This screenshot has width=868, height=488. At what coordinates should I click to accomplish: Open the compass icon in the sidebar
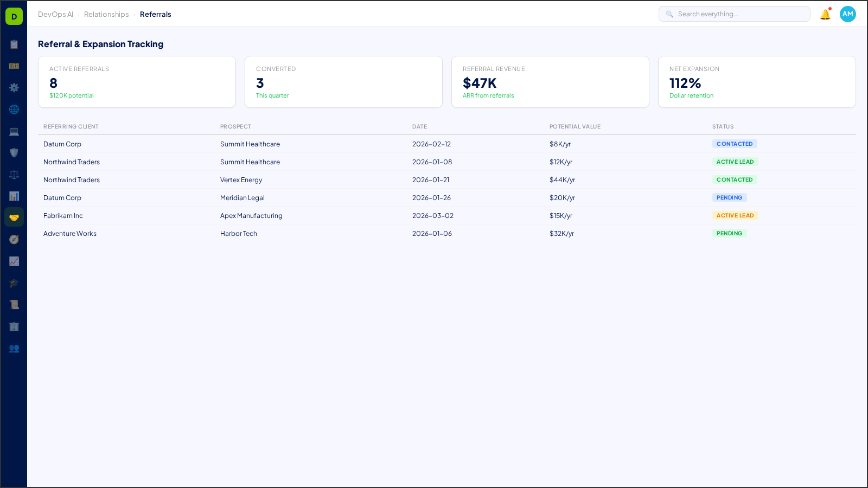pos(14,239)
